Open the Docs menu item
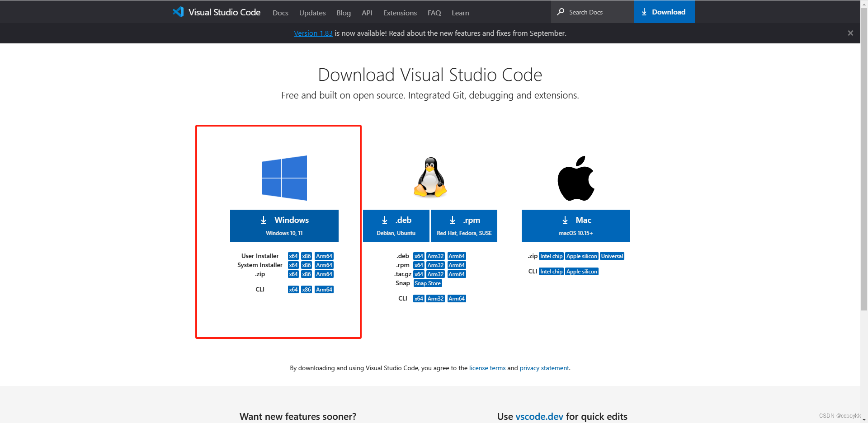The image size is (868, 423). pyautogui.click(x=280, y=13)
